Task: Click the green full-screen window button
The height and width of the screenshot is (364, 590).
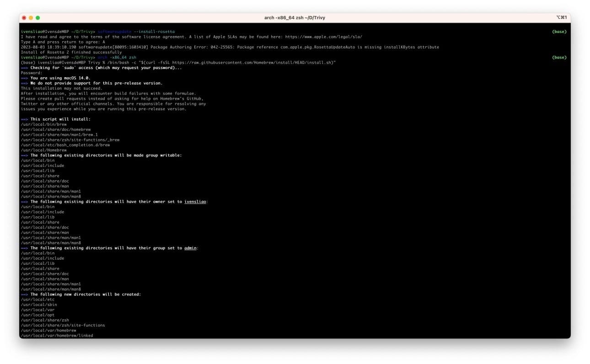Action: click(38, 18)
